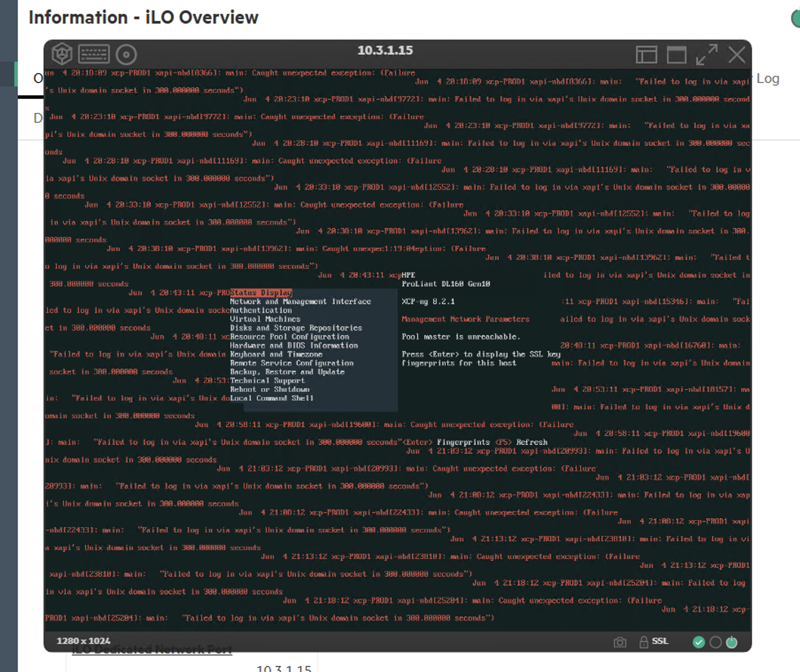Maximize the remote console window icon
This screenshot has height=672, width=800.
point(676,55)
